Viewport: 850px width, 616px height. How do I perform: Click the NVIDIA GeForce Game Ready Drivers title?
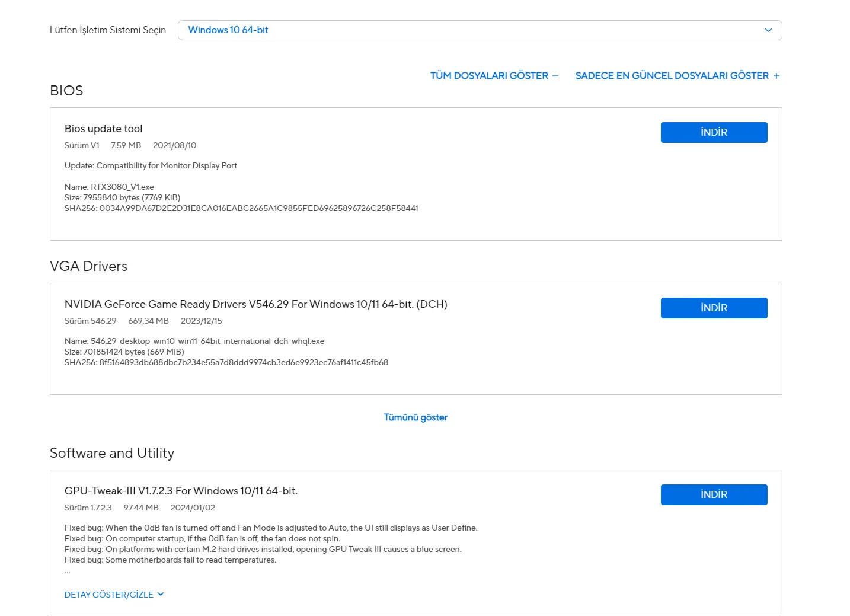256,304
